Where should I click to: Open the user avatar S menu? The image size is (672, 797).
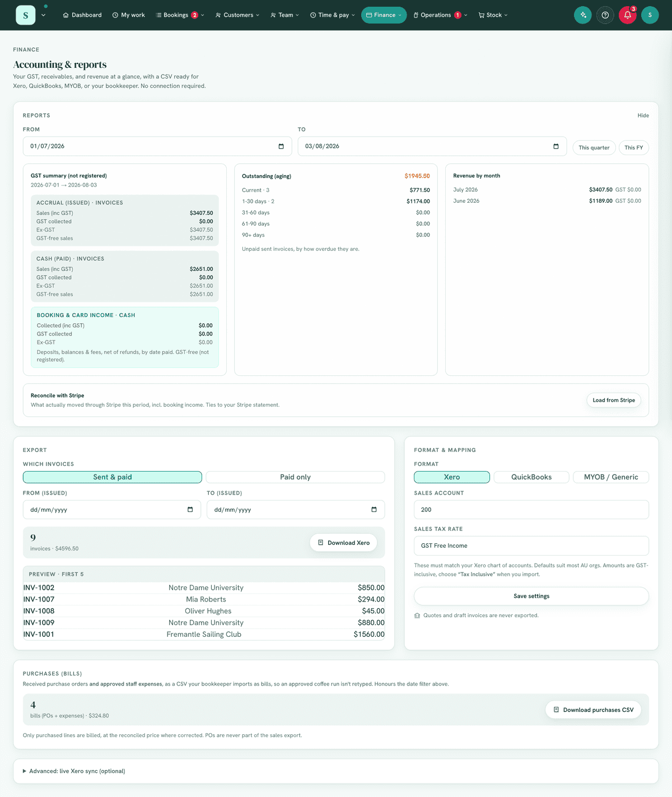click(650, 15)
